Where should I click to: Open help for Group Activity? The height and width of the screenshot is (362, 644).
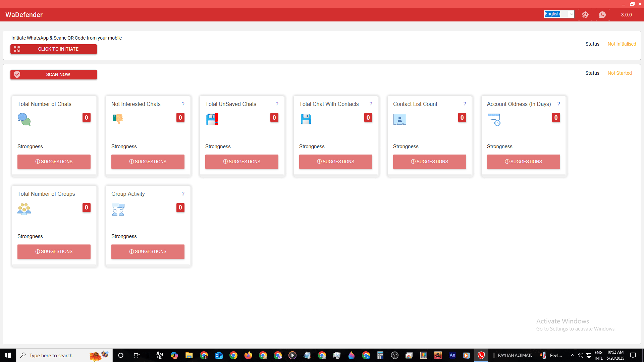(183, 194)
